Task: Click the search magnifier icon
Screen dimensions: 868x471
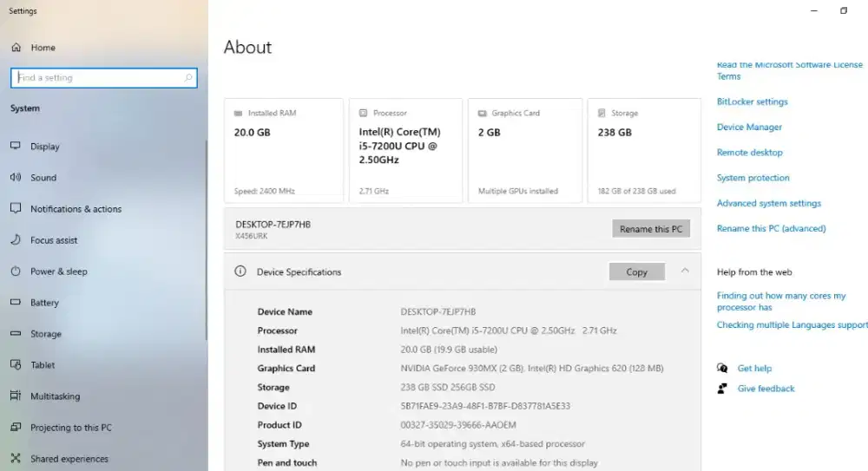Action: tap(188, 77)
